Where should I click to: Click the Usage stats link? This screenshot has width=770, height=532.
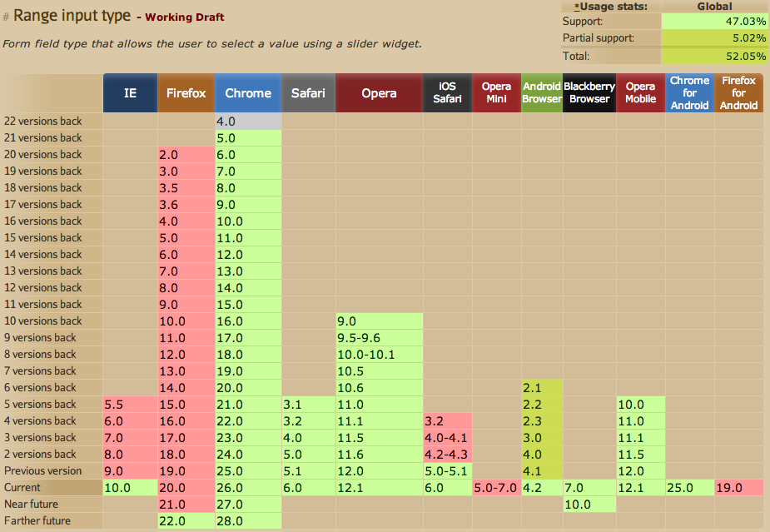tap(614, 7)
